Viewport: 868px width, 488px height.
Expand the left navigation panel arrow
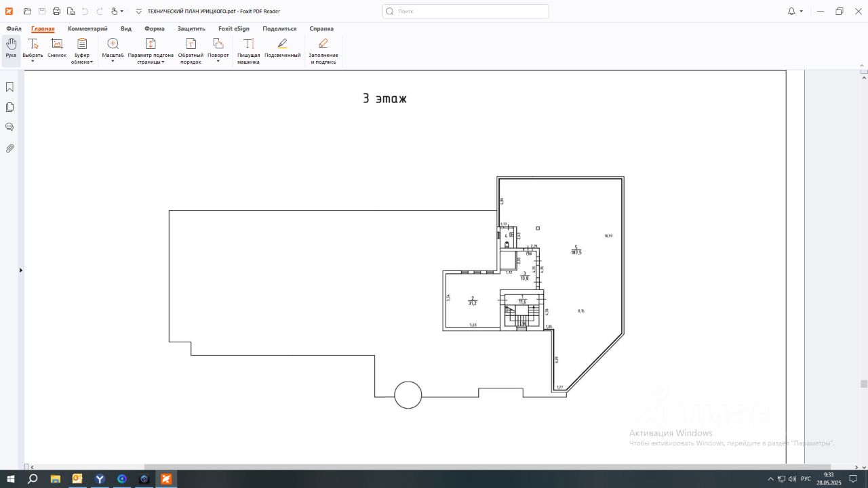pos(20,270)
